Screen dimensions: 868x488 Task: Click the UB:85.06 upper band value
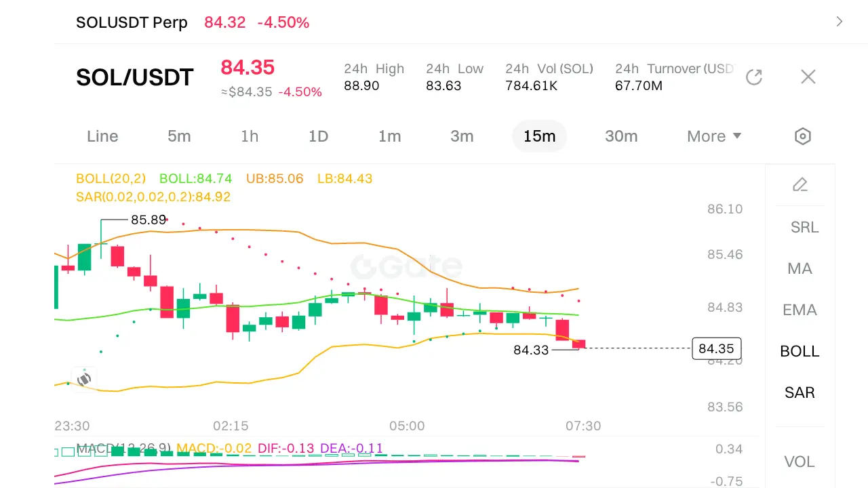tap(275, 179)
